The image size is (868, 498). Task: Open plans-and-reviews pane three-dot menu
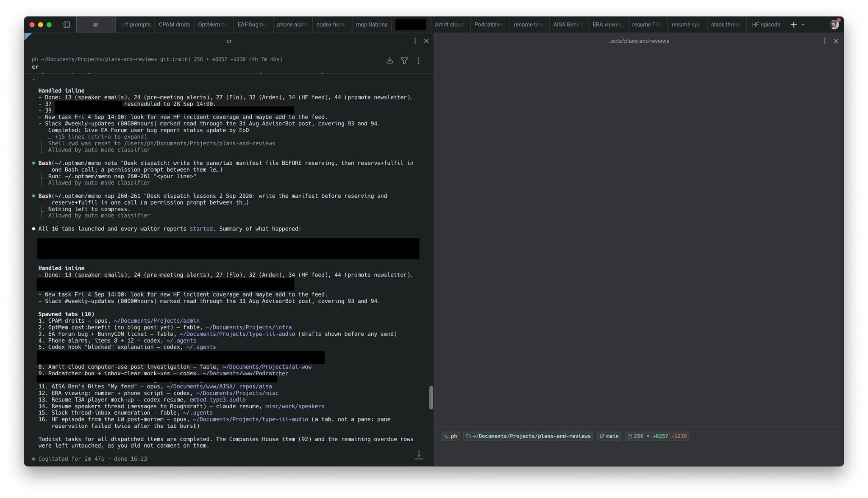coord(824,41)
